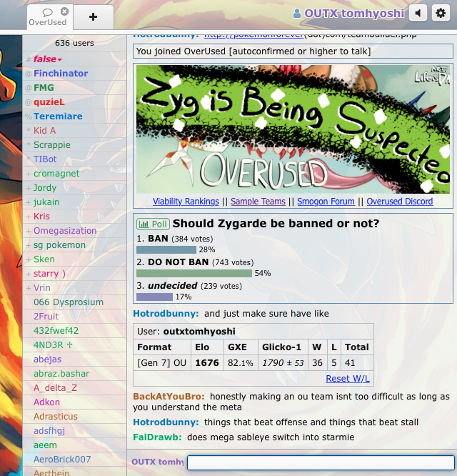Open user false's dropdown in list
The height and width of the screenshot is (476, 457).
click(48, 59)
